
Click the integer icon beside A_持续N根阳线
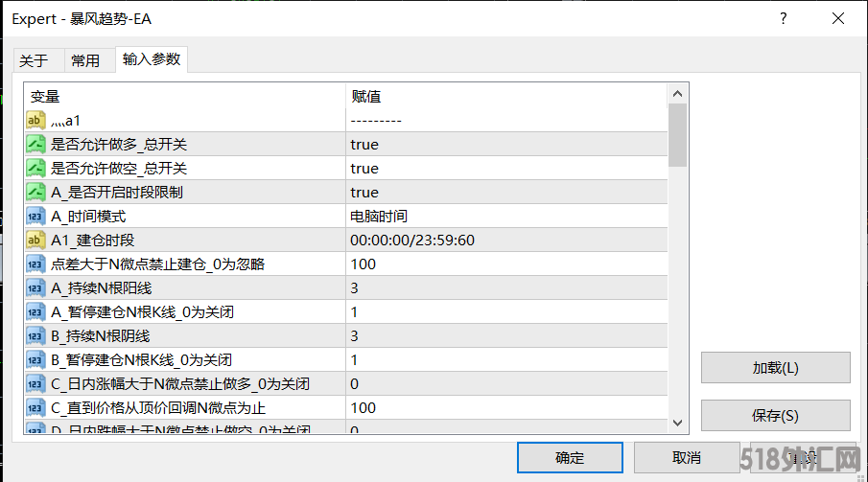(35, 287)
